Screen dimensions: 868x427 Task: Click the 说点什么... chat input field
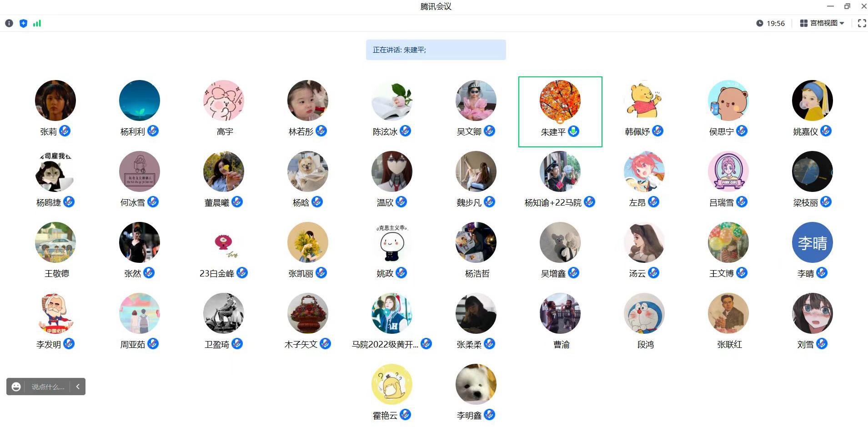point(48,387)
